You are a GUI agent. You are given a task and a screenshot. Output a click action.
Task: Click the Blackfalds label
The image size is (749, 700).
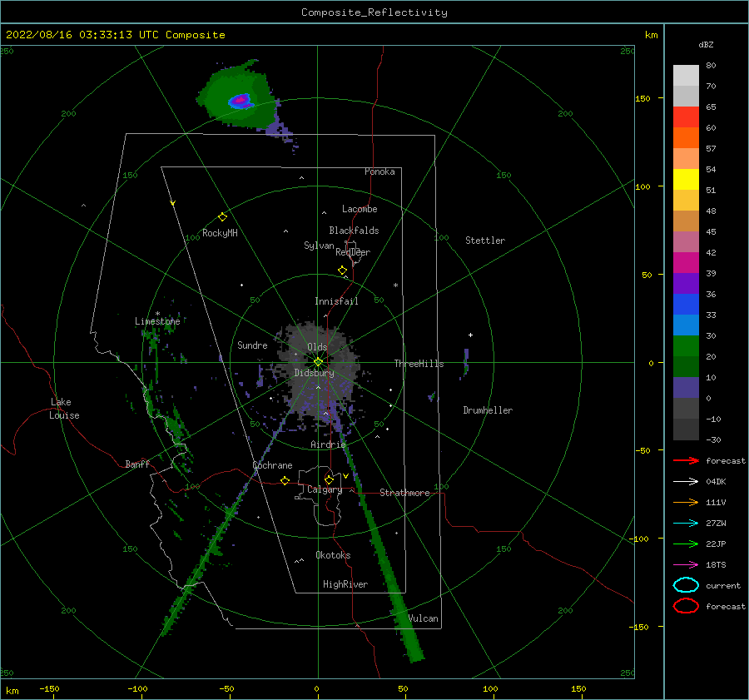(x=354, y=231)
